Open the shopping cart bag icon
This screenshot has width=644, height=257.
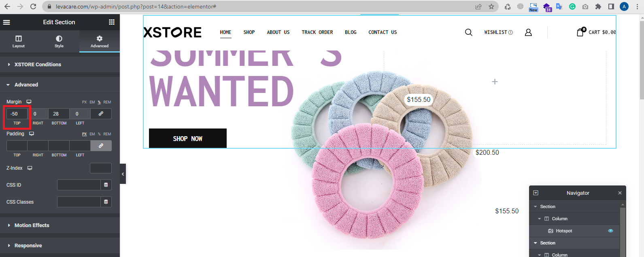pos(580,32)
